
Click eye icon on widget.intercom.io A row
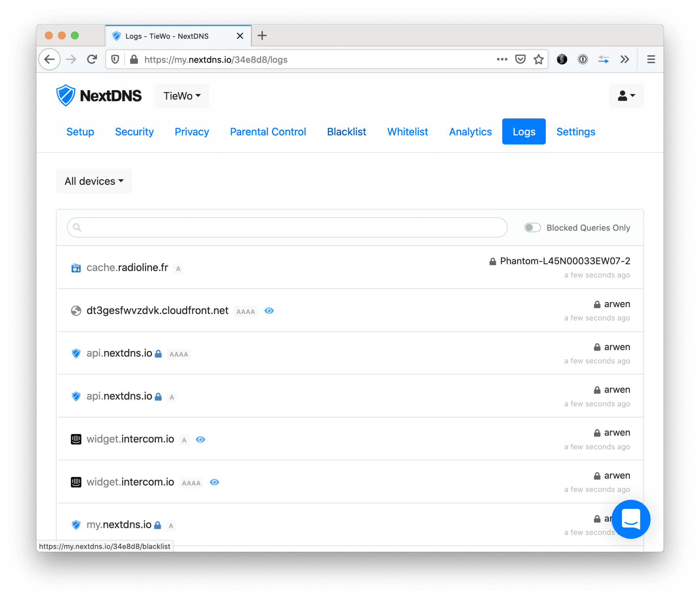(x=200, y=439)
